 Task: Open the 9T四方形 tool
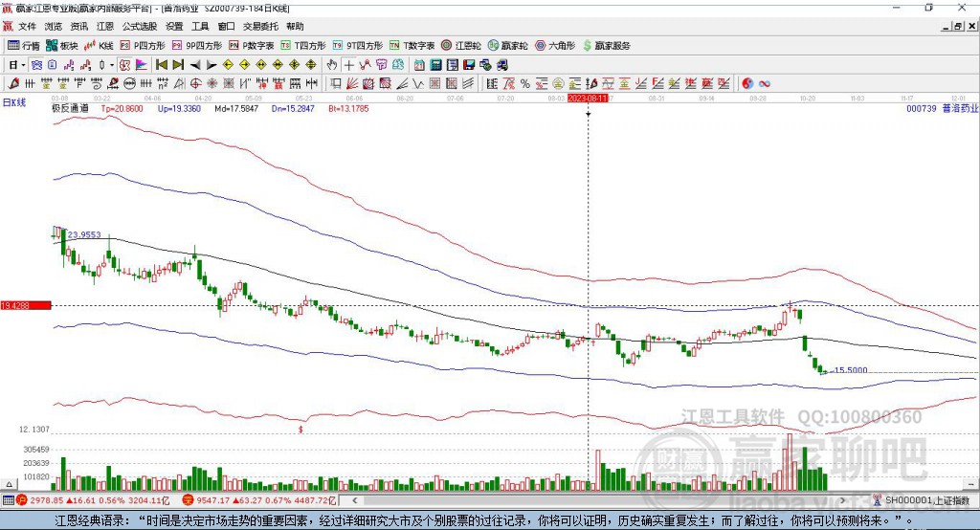358,46
